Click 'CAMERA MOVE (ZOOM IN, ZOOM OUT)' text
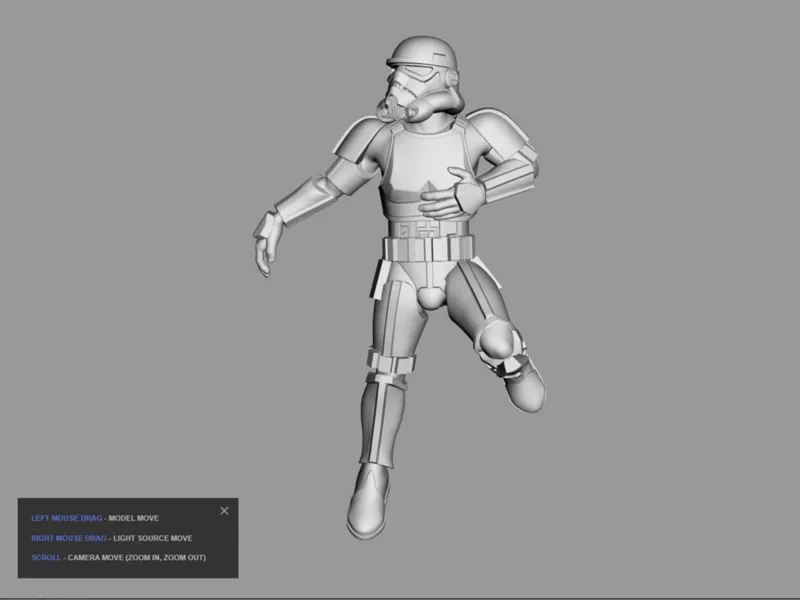Image resolution: width=800 pixels, height=600 pixels. [x=137, y=558]
